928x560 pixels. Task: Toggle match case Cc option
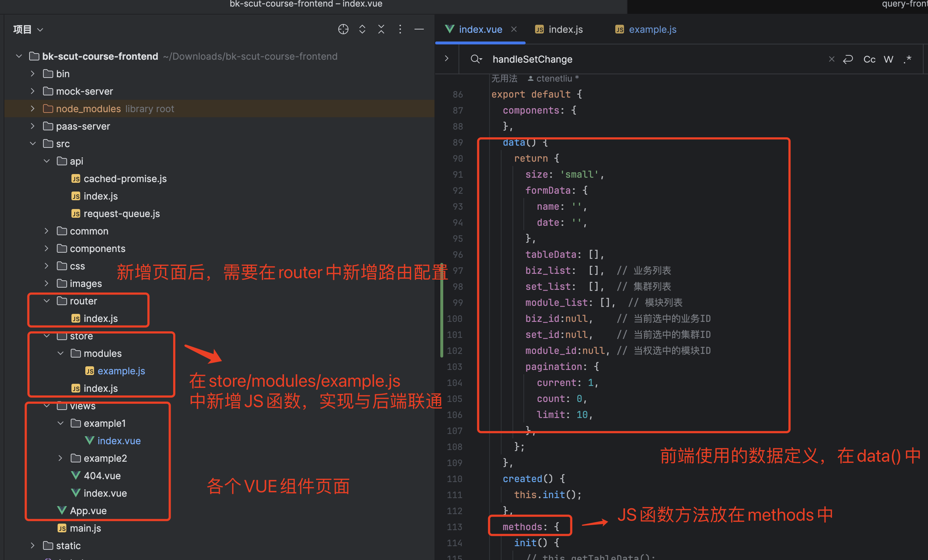pyautogui.click(x=869, y=59)
